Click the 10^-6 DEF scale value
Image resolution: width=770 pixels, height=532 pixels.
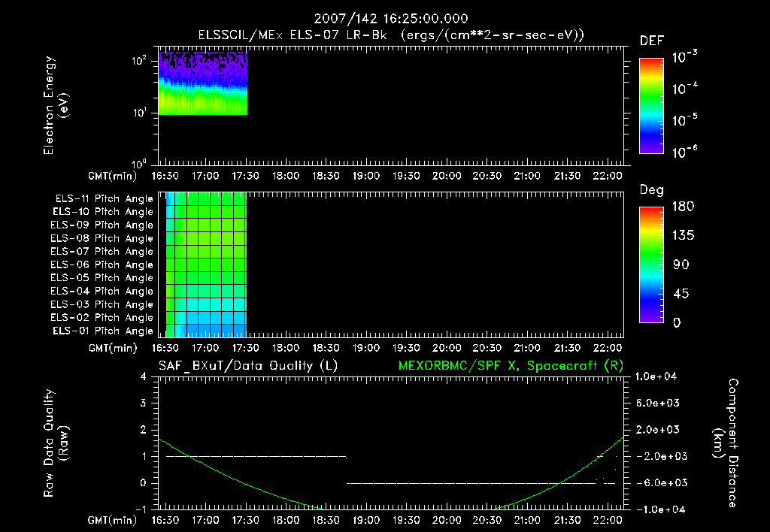pos(684,152)
